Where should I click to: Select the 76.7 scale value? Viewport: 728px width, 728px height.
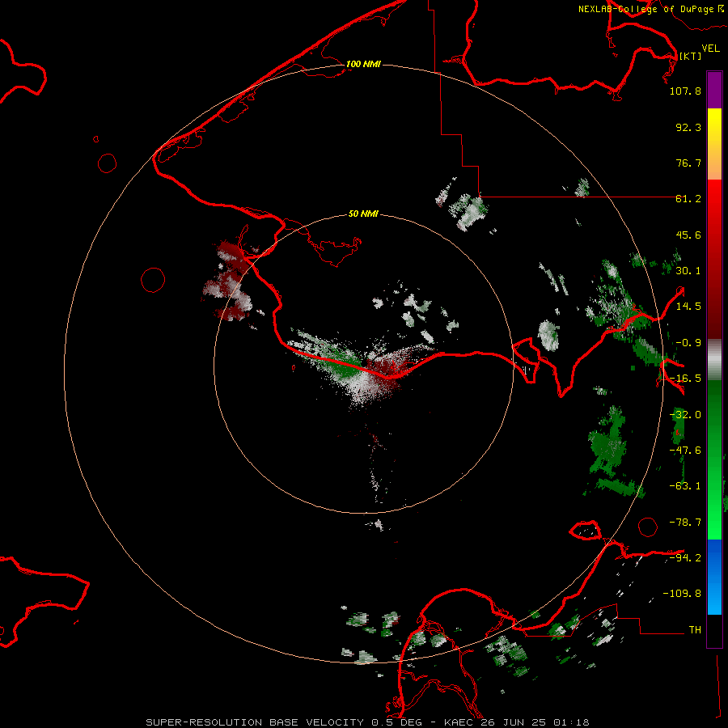tap(688, 163)
